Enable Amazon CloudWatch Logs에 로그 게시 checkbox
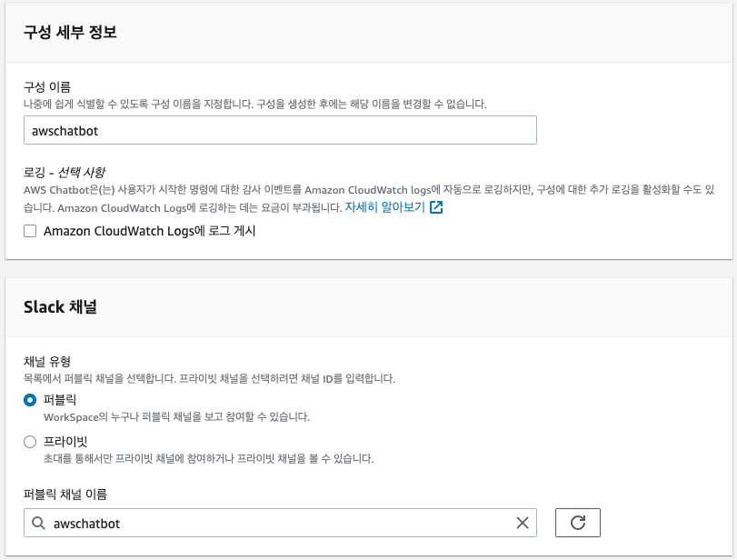 30,231
